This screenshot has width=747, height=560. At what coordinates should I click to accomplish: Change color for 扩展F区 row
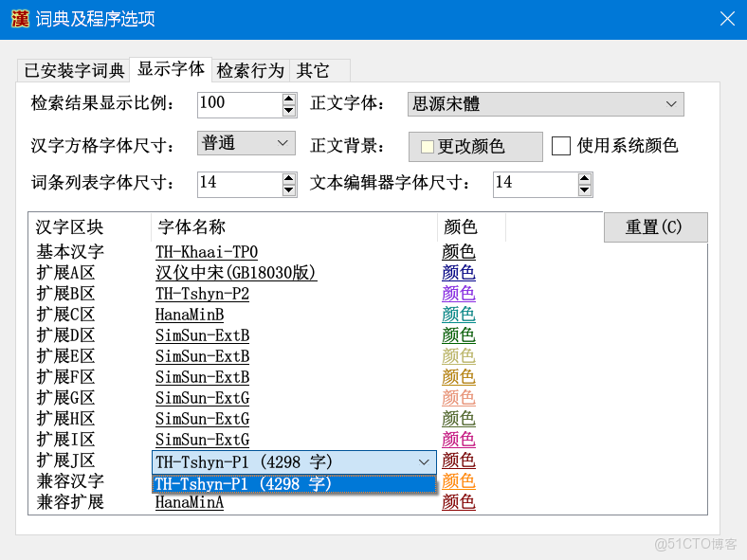pyautogui.click(x=459, y=377)
